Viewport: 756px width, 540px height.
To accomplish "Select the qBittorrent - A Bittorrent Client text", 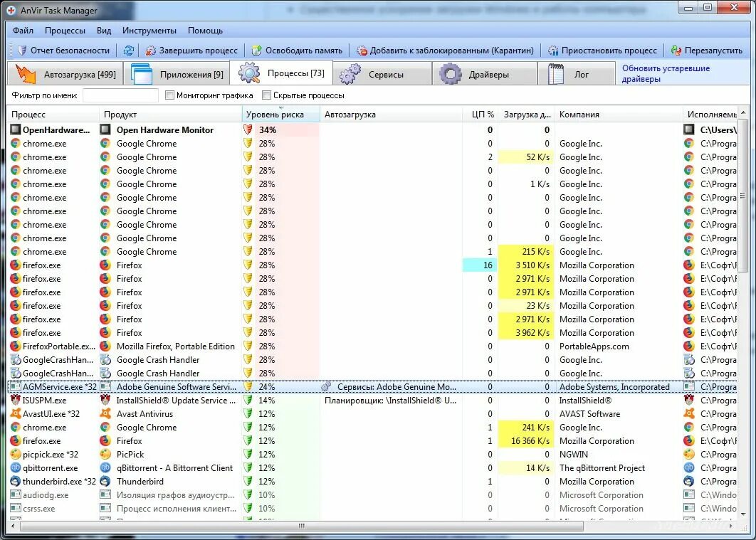I will click(174, 467).
